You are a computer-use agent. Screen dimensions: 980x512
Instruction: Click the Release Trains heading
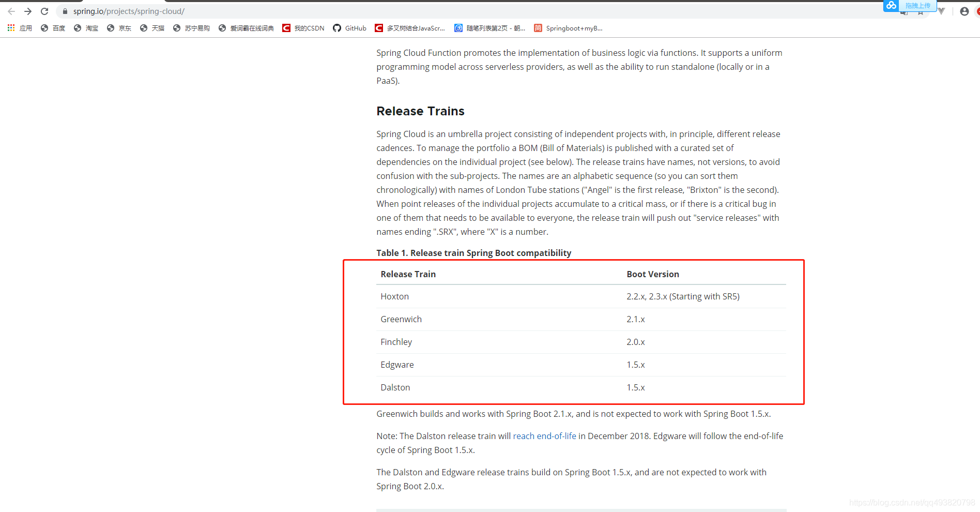click(x=420, y=111)
